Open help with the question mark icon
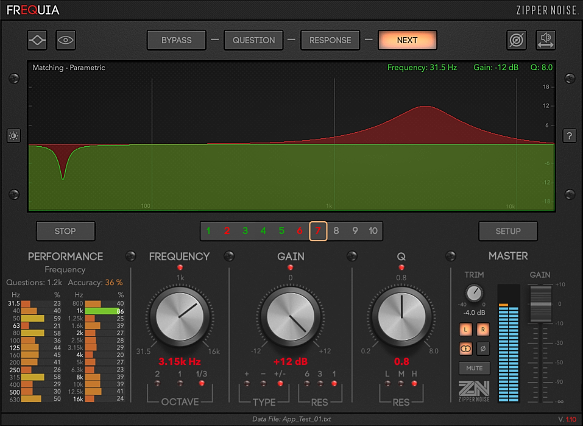Viewport: 583px width, 426px height. pos(569,136)
